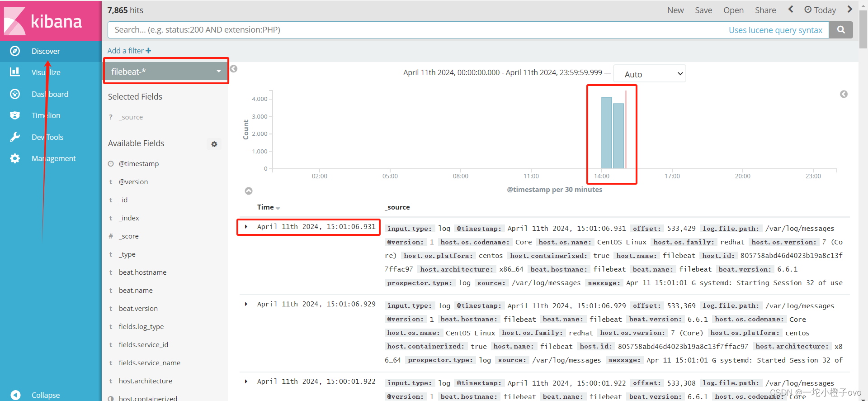
Task: Click the second histogram bar near 14:30
Action: [x=618, y=136]
